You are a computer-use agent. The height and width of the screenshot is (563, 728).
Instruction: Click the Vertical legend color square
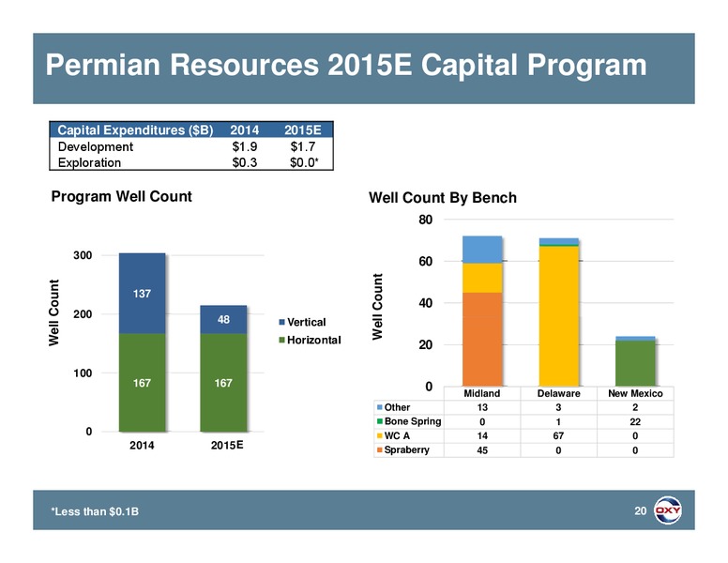click(281, 322)
